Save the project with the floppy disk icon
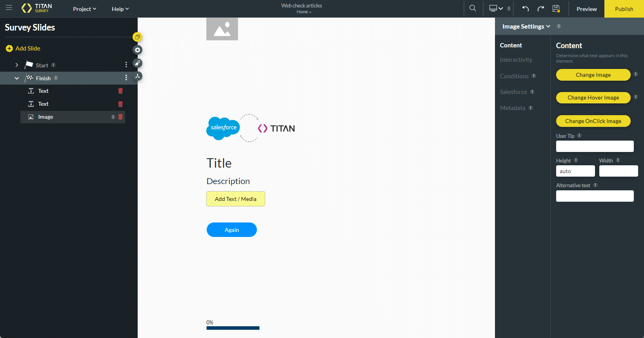 point(556,9)
